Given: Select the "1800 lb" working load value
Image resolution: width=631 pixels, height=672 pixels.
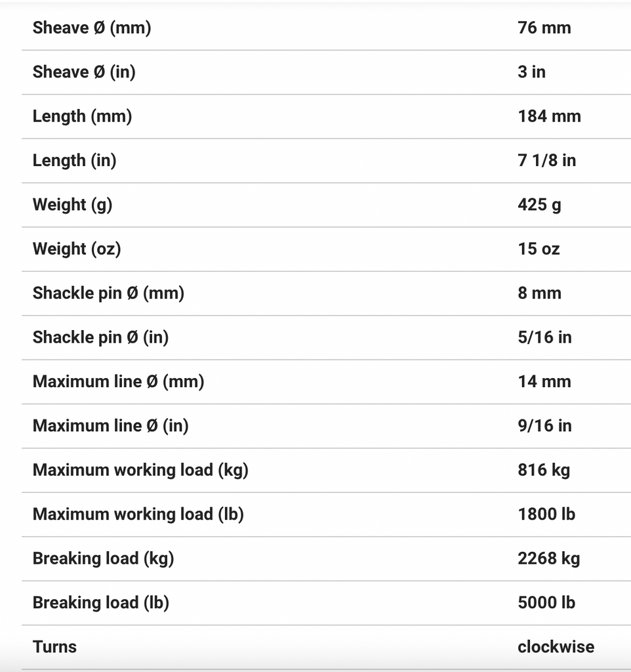Looking at the screenshot, I should coord(546,514).
